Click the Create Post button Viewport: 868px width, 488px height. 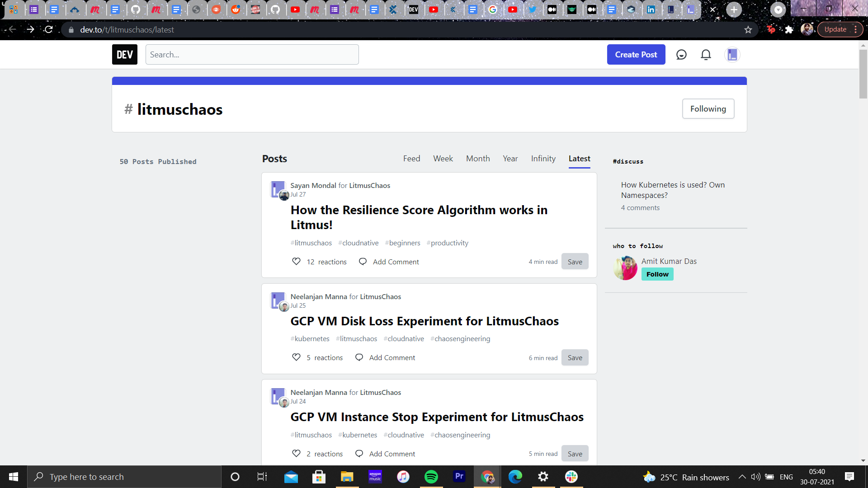636,55
